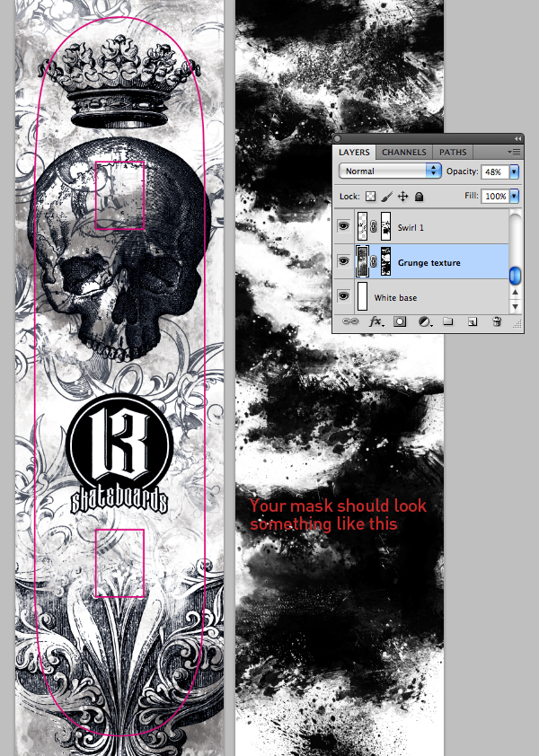Image resolution: width=539 pixels, height=756 pixels.
Task: Toggle lock position move icon
Action: pos(402,197)
